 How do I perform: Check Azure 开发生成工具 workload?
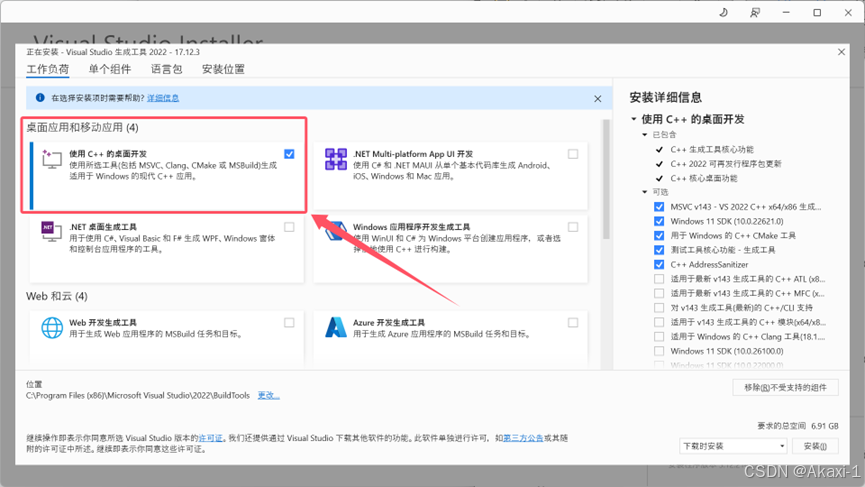(573, 323)
